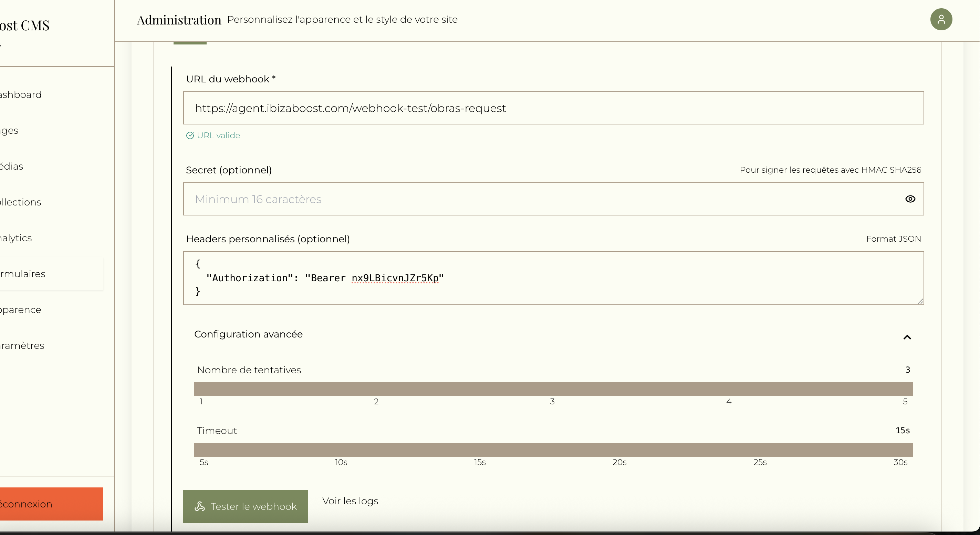
Task: Go to Pages in the sidebar
Action: click(x=10, y=131)
